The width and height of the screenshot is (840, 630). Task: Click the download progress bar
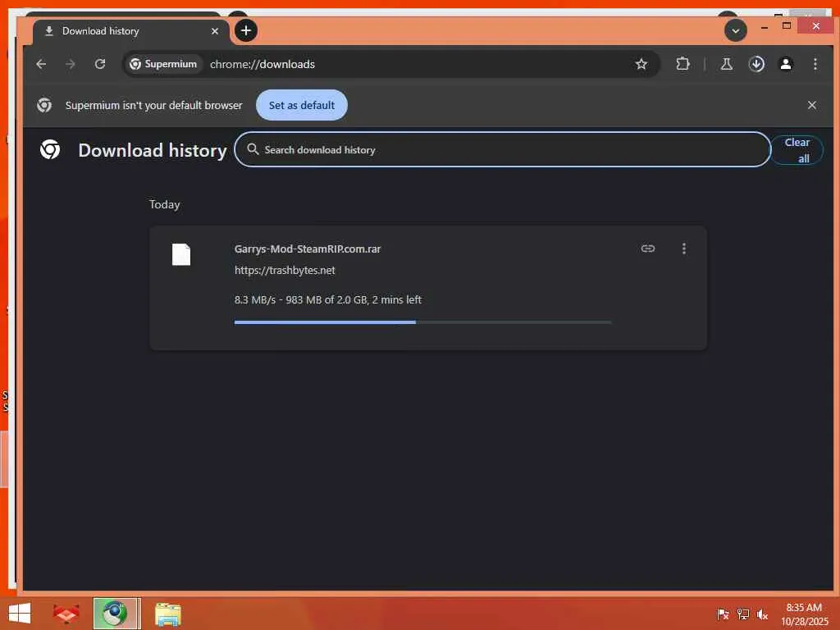click(x=422, y=322)
